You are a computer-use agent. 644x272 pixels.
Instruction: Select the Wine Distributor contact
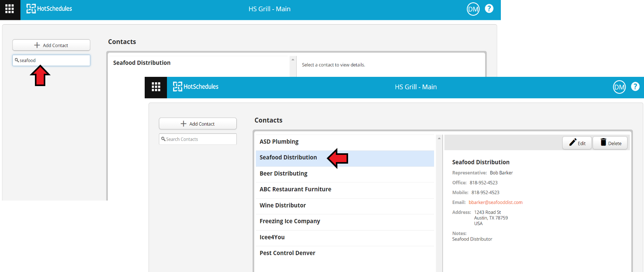(x=345, y=206)
